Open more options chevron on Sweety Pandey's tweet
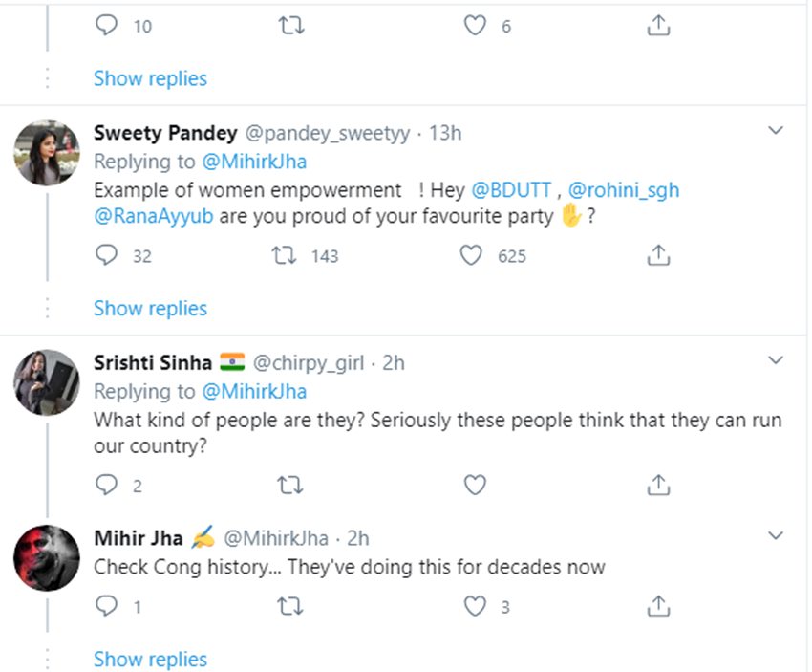Viewport: 812px width, 672px height. pyautogui.click(x=776, y=130)
